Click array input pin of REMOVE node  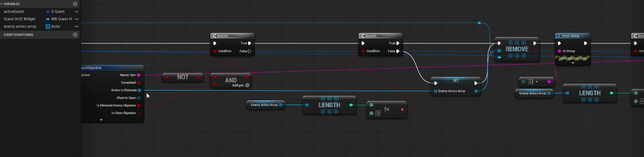coord(499,51)
